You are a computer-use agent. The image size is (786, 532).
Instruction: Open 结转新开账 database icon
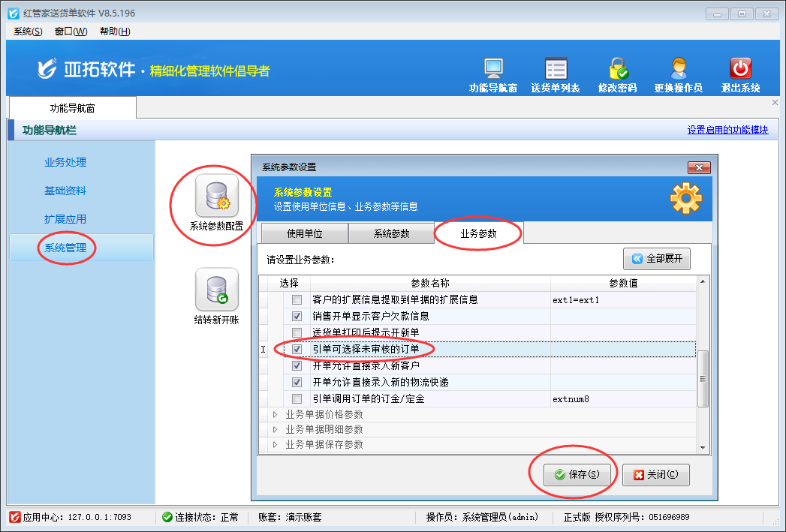click(x=216, y=290)
